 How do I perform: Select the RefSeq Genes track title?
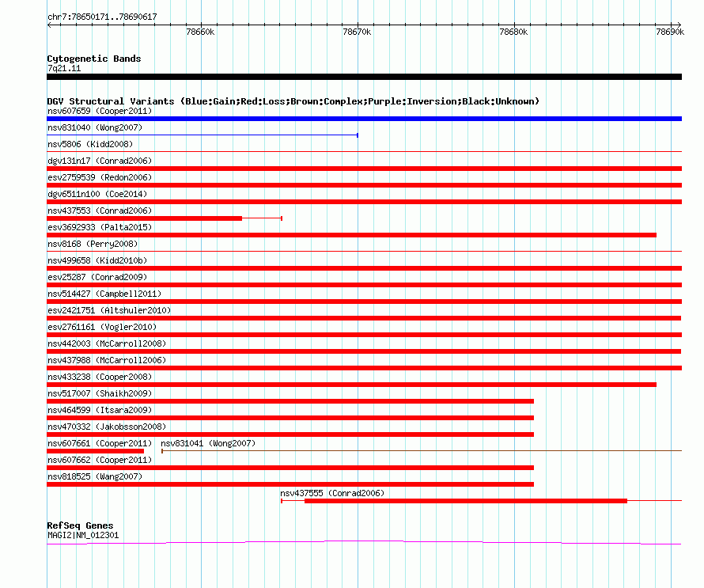point(80,525)
